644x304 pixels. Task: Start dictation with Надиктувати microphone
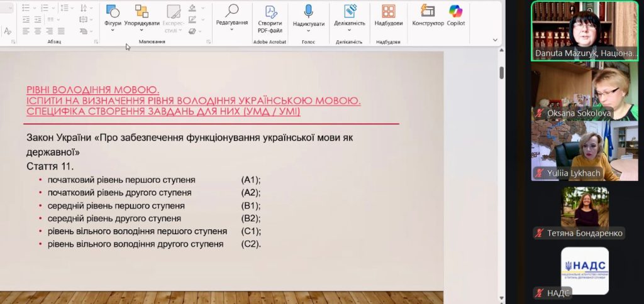309,16
